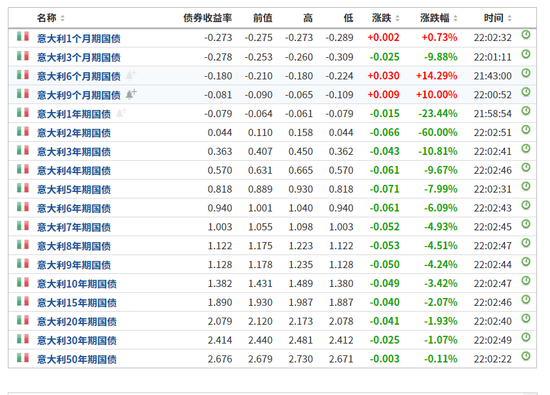
Task: Open 意大利3年期国债 bond link
Action: 74,152
